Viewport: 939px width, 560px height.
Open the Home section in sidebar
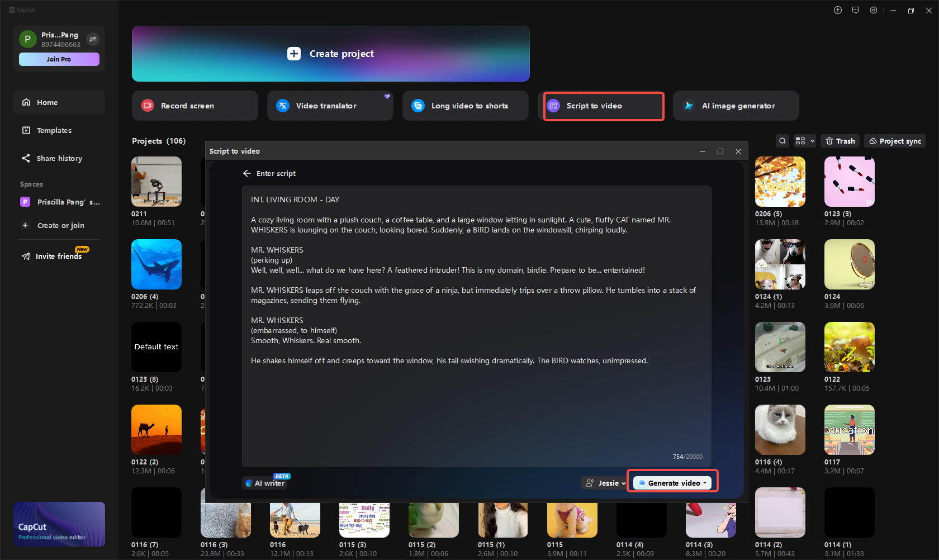click(59, 102)
